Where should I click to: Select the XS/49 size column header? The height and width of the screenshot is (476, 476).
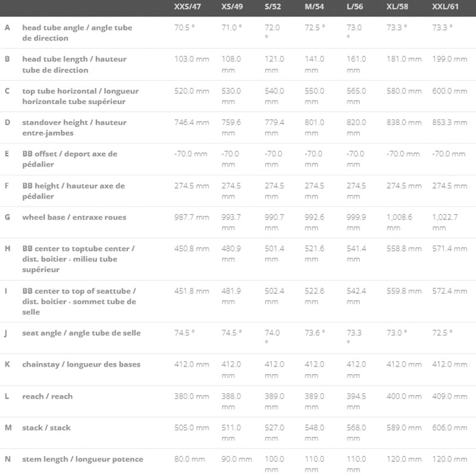232,7
